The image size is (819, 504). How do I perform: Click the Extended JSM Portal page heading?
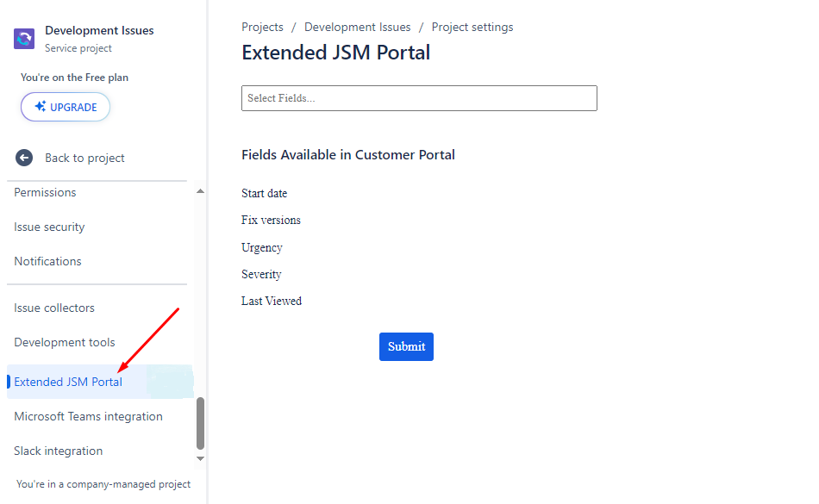pyautogui.click(x=336, y=53)
